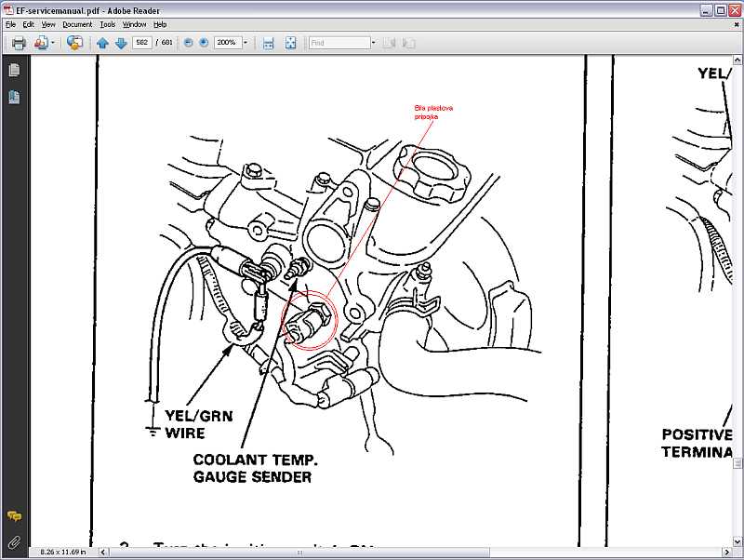
Task: Click the page number input field
Action: click(x=142, y=43)
